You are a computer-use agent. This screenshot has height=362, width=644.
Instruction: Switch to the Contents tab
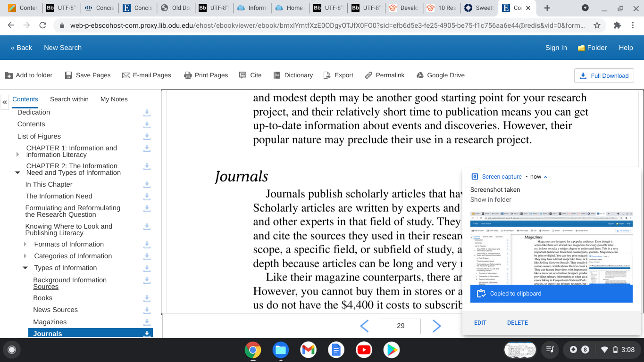pos(25,99)
